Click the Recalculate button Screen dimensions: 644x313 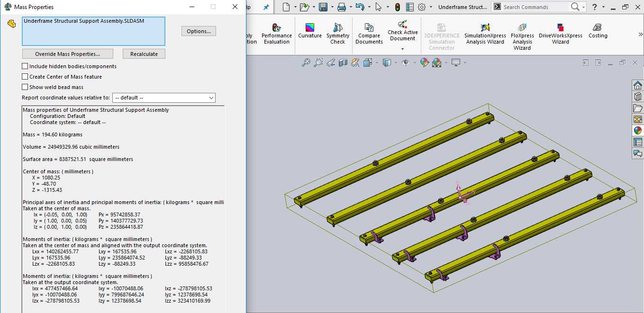[x=144, y=54]
